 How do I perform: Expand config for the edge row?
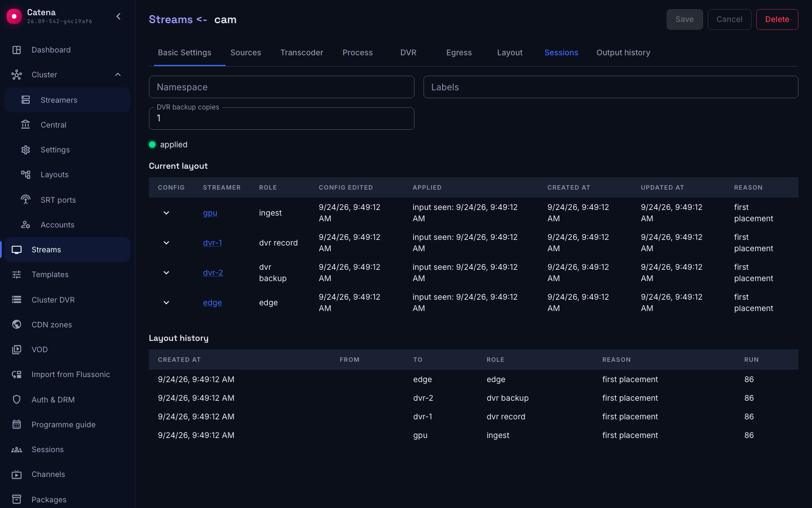pyautogui.click(x=166, y=303)
